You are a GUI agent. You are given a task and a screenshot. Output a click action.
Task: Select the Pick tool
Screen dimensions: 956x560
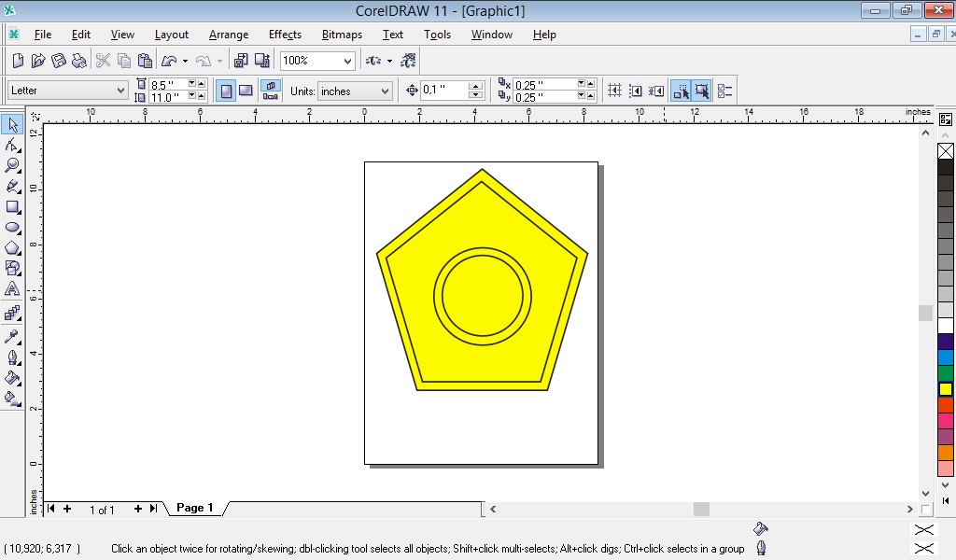[x=12, y=124]
